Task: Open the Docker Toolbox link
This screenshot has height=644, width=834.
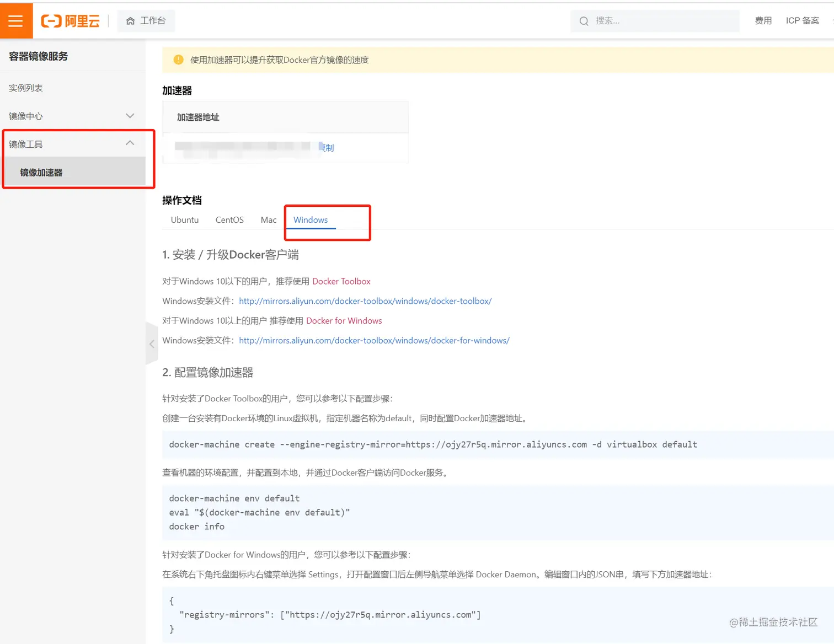Action: click(x=341, y=281)
